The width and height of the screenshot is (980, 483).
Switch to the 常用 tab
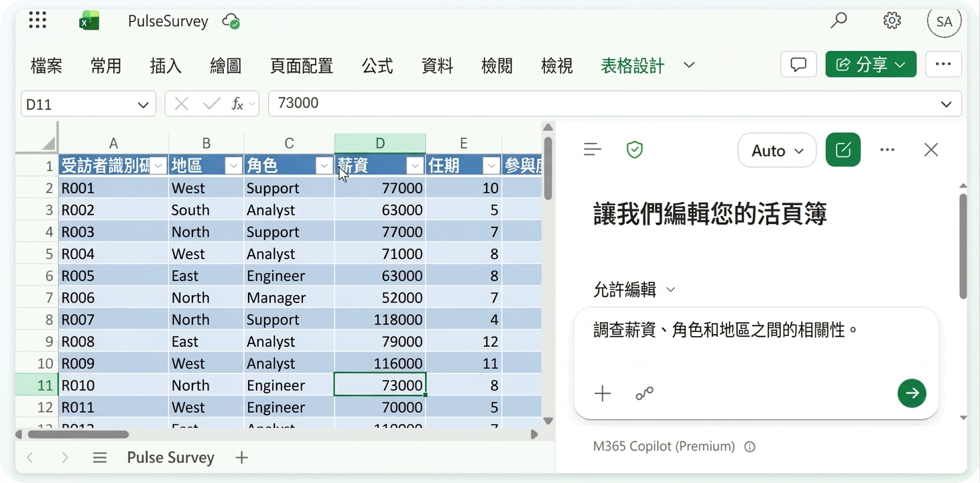(106, 66)
